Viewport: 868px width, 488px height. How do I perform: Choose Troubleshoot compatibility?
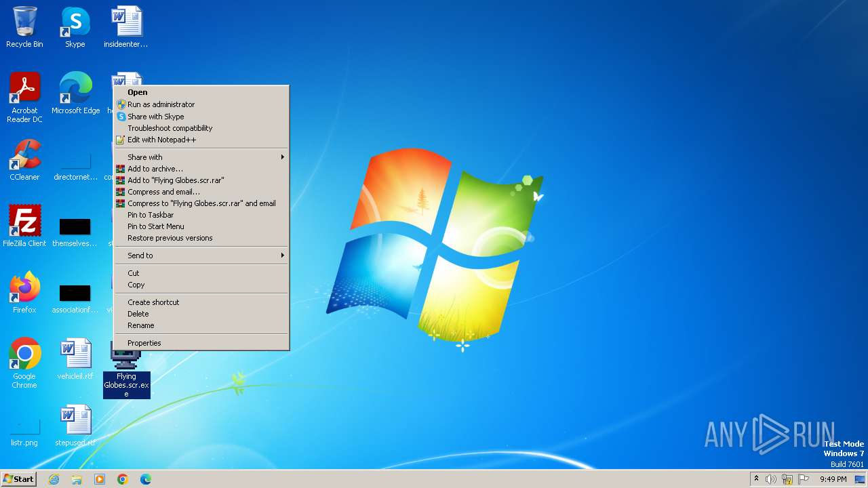coord(201,128)
